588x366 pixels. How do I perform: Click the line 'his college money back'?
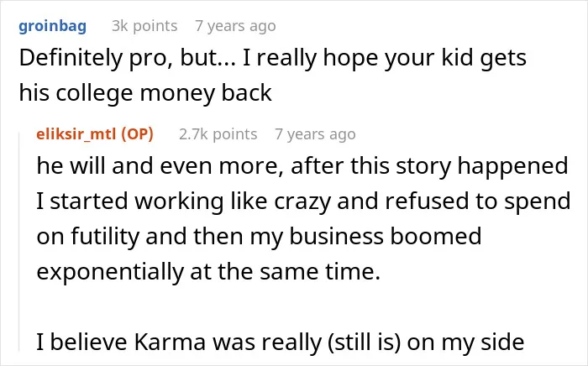[x=145, y=93]
